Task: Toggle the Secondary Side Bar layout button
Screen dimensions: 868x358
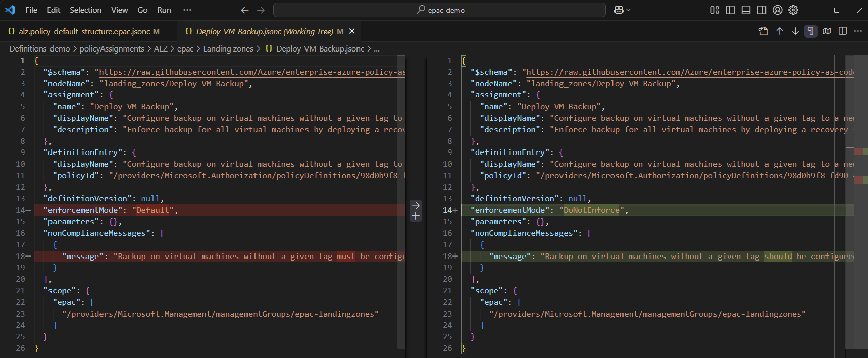Action: [x=761, y=10]
